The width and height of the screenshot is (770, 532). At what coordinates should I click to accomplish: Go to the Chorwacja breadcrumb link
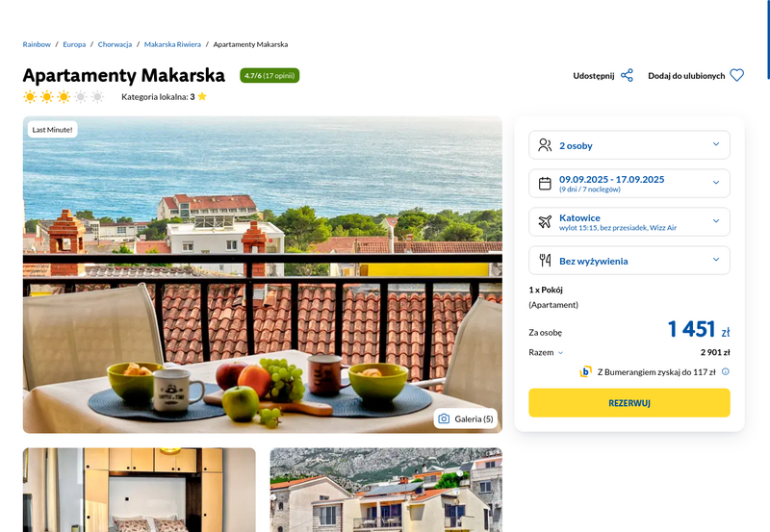click(115, 44)
